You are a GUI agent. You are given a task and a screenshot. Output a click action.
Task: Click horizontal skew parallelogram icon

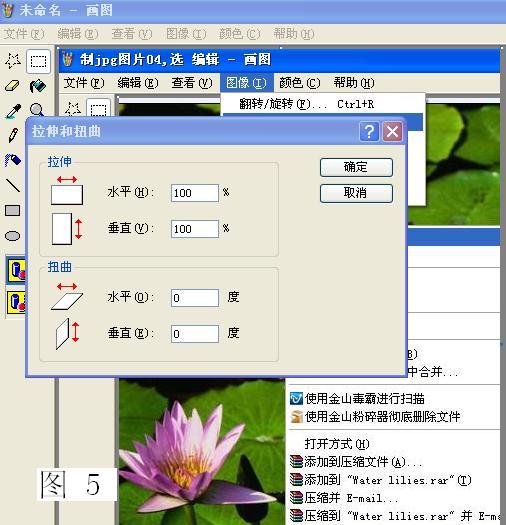(67, 297)
